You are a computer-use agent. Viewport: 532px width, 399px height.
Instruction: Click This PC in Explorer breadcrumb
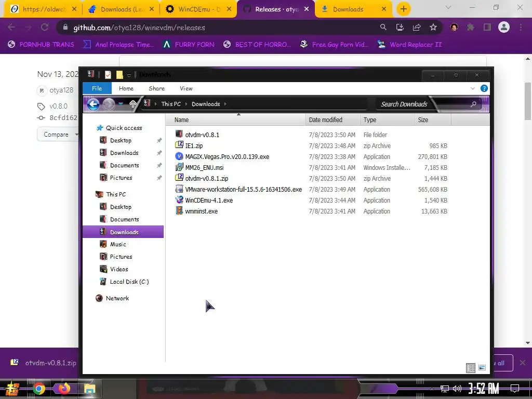[x=171, y=104]
